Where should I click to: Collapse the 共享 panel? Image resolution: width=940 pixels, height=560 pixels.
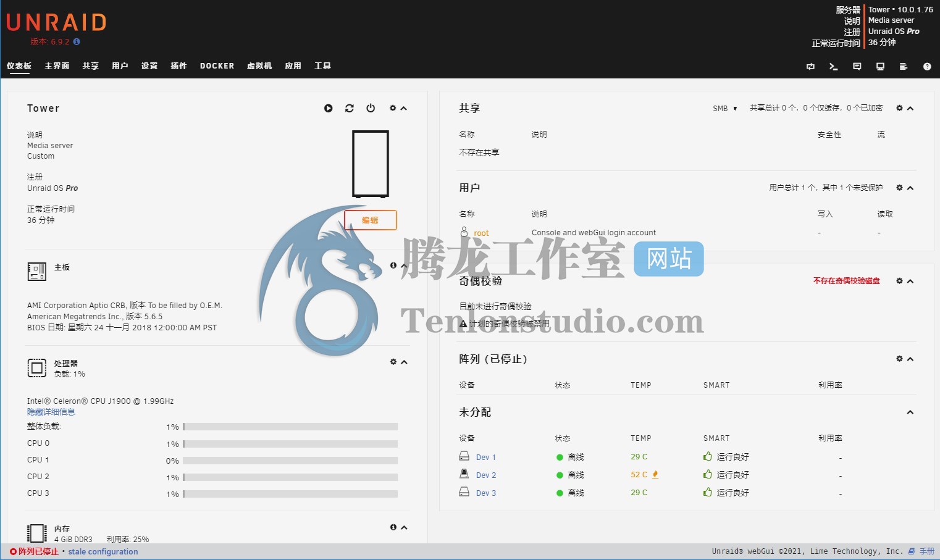point(910,109)
